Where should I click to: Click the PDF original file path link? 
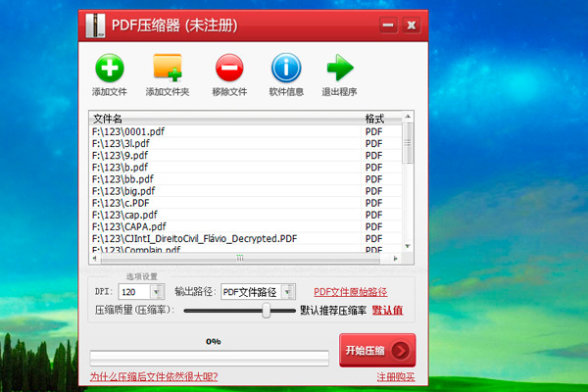[x=350, y=292]
